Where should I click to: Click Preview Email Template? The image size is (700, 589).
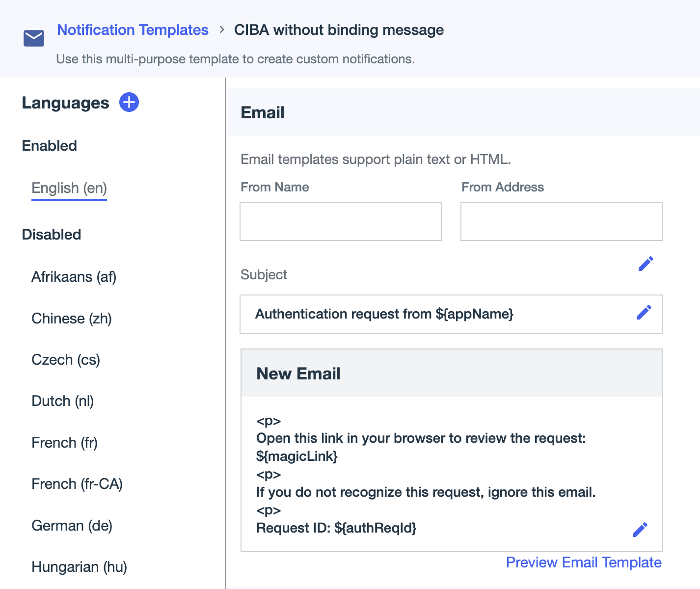[x=583, y=562]
